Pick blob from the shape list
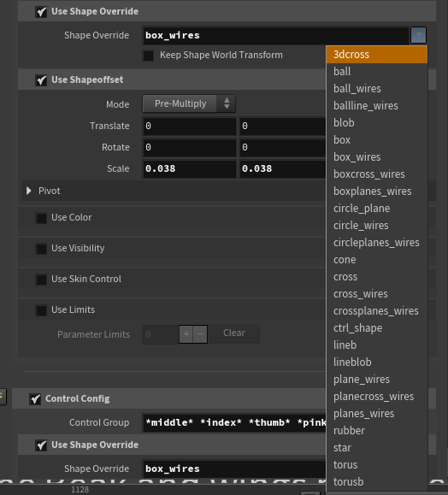The width and height of the screenshot is (448, 495). coord(377,122)
